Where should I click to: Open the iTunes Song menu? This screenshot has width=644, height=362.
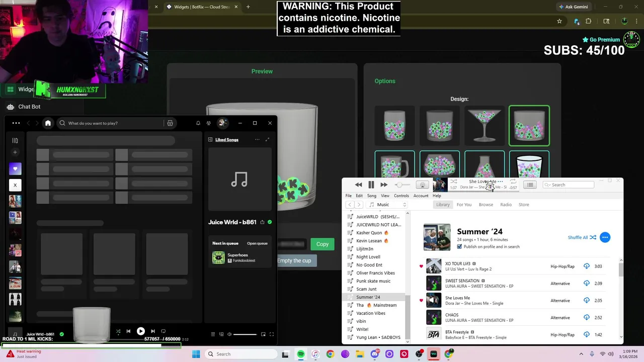(x=372, y=196)
